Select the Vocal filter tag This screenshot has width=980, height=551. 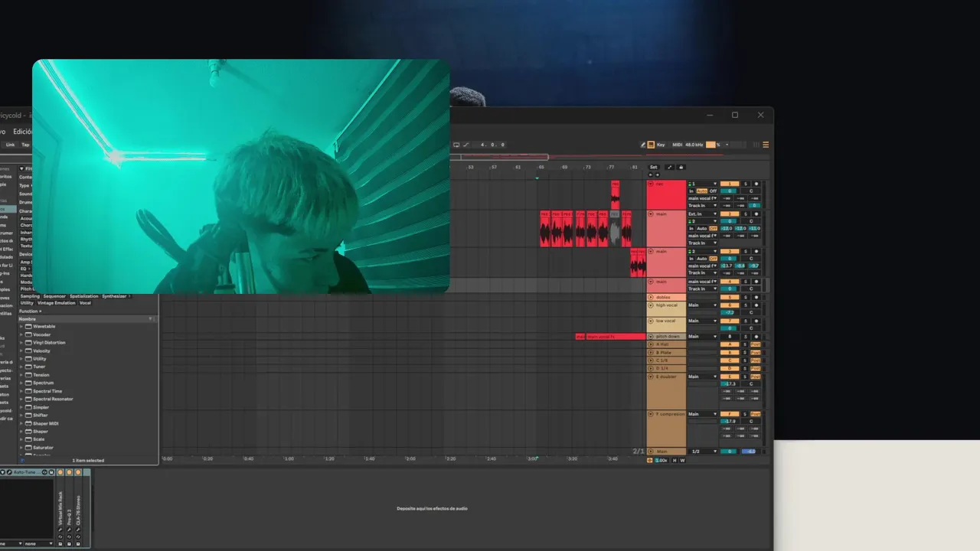click(85, 303)
